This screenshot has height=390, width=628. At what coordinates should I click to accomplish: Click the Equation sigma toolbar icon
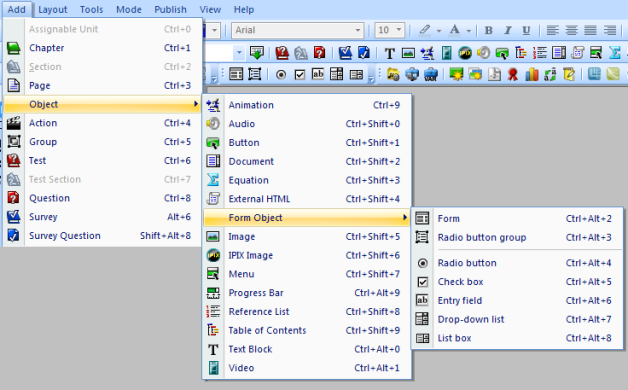pyautogui.click(x=614, y=52)
